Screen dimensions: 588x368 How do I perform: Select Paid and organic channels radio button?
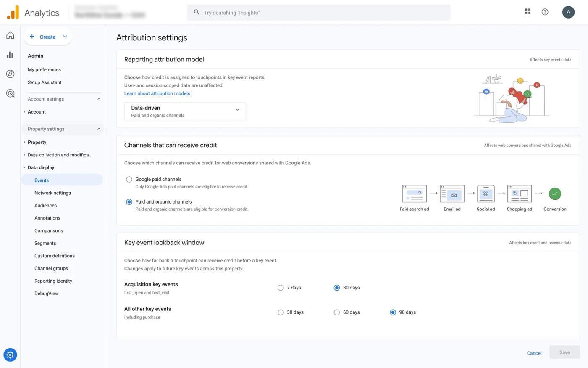pyautogui.click(x=129, y=202)
